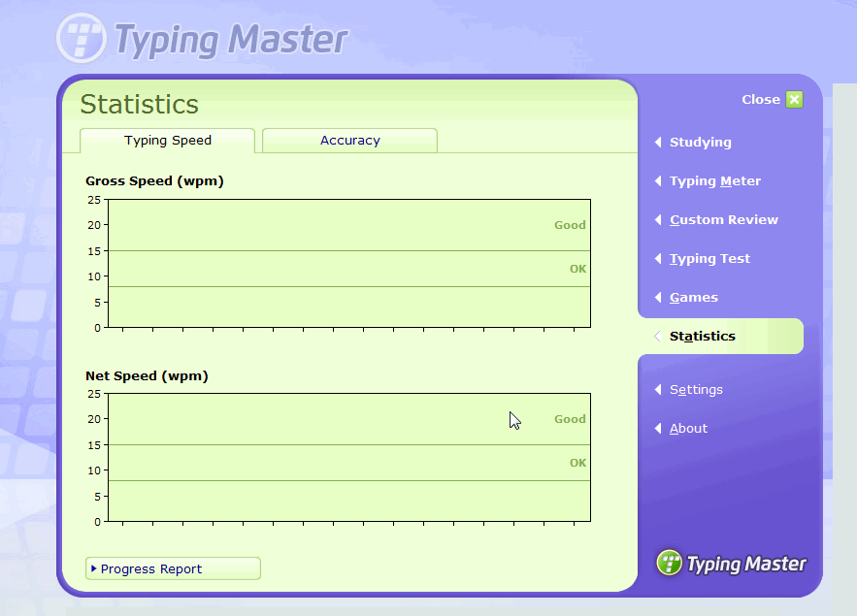
Task: Click the OK label in Gross Speed chart
Action: point(577,269)
